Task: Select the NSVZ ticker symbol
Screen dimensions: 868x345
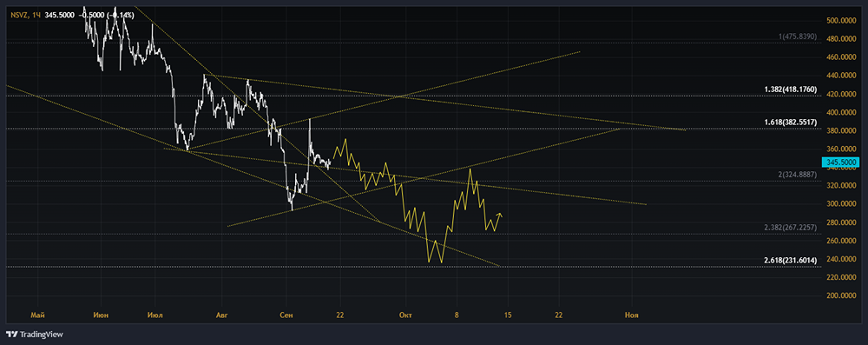Action: (x=19, y=15)
